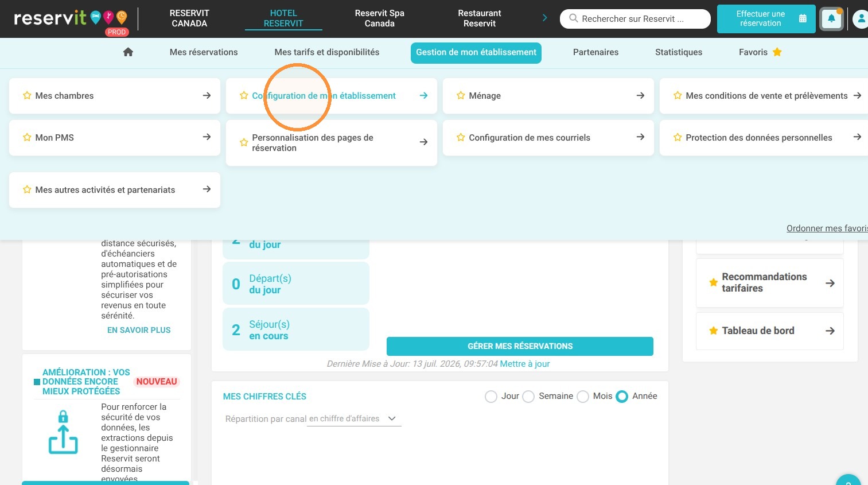Favorite the Mes chambres star icon
The height and width of the screenshot is (485, 868).
[27, 96]
